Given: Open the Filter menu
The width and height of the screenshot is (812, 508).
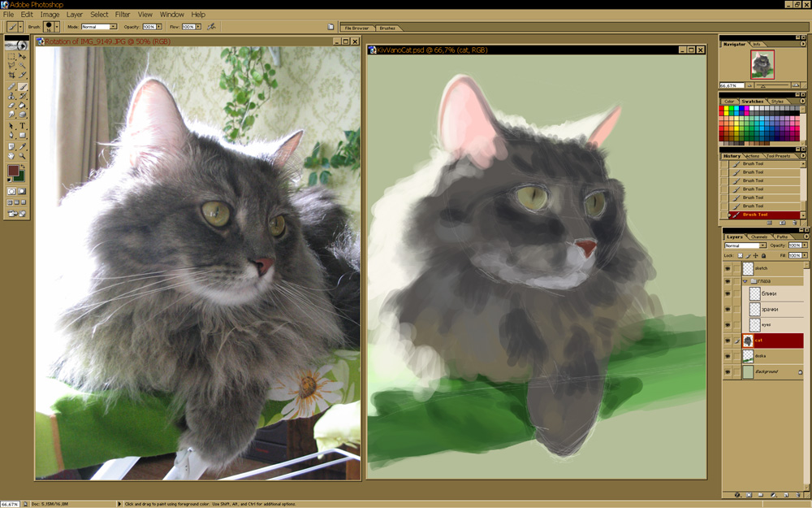Looking at the screenshot, I should 123,15.
